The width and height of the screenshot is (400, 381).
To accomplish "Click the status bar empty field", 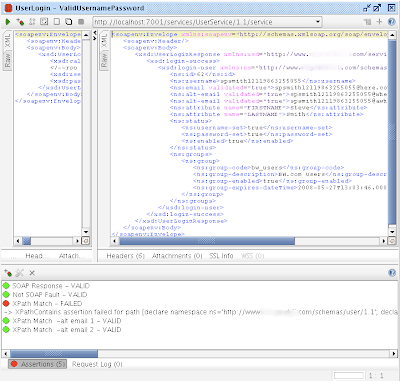I will tap(349, 375).
